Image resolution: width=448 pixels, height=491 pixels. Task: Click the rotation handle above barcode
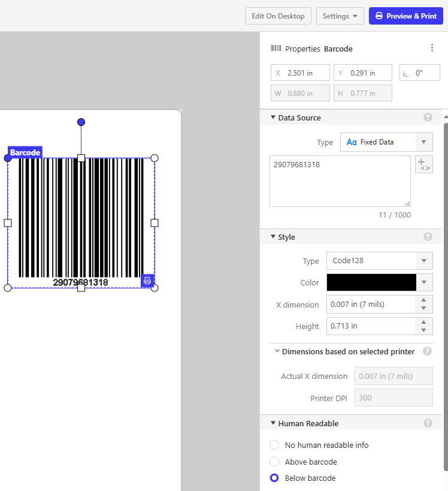(81, 122)
